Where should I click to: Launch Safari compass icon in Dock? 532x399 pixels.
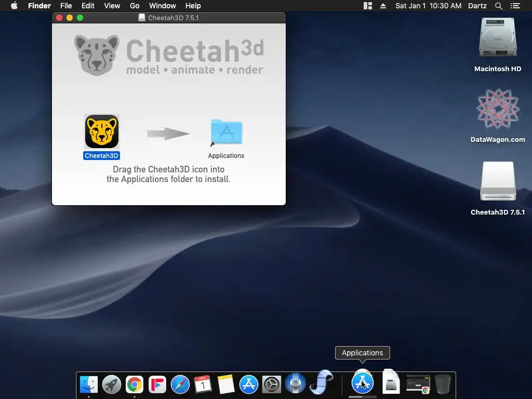pyautogui.click(x=180, y=384)
